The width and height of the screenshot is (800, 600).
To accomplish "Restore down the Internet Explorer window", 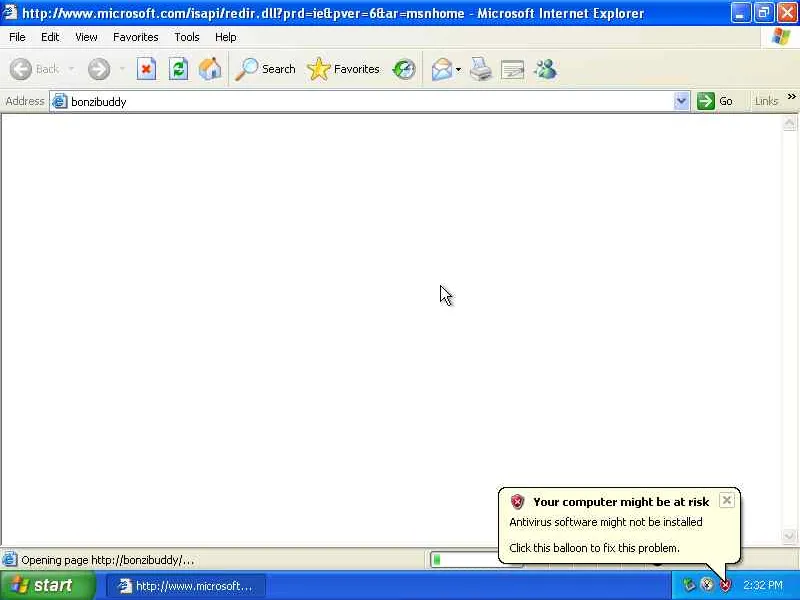I will pyautogui.click(x=763, y=13).
